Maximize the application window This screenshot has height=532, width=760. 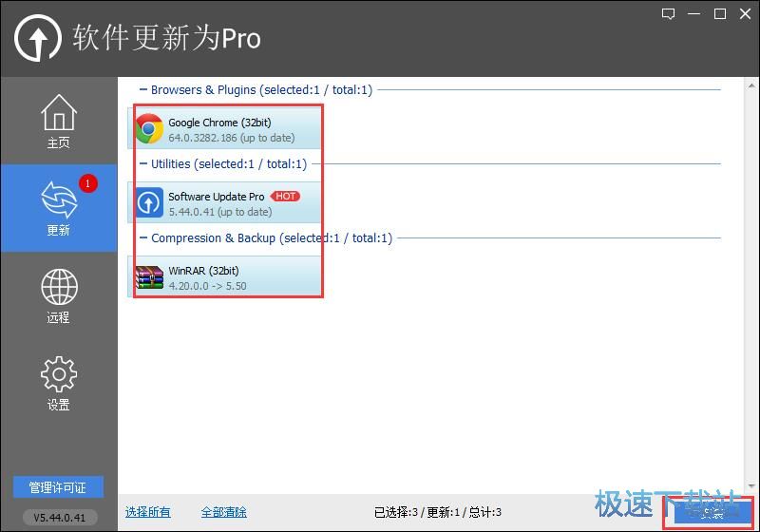click(720, 13)
